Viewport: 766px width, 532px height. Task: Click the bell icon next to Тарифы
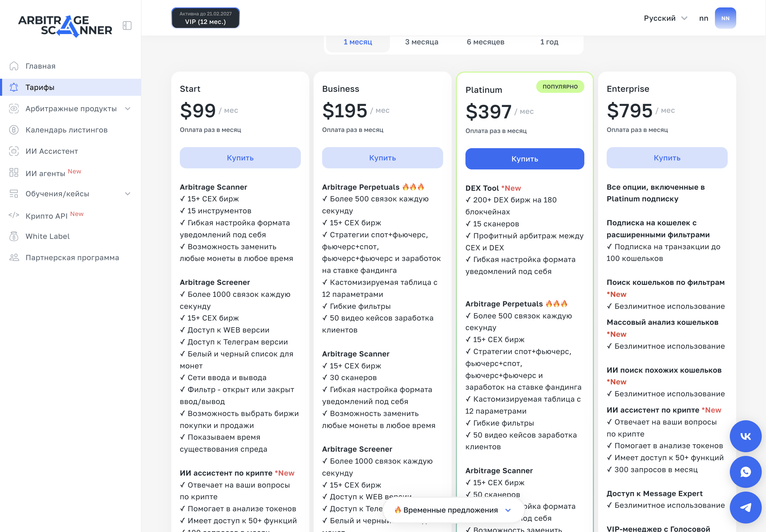pos(14,87)
